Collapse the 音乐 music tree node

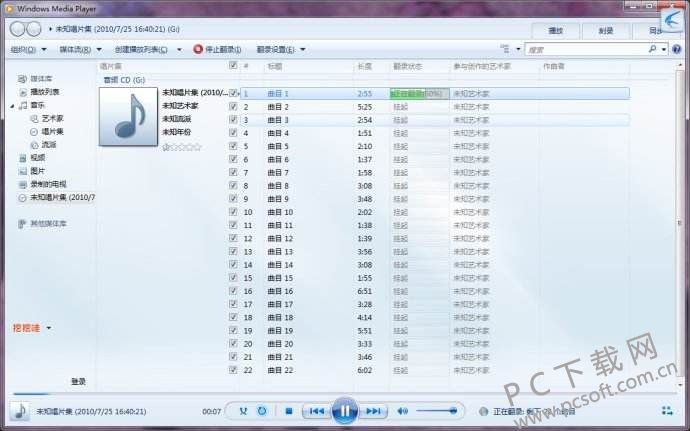pyautogui.click(x=12, y=106)
